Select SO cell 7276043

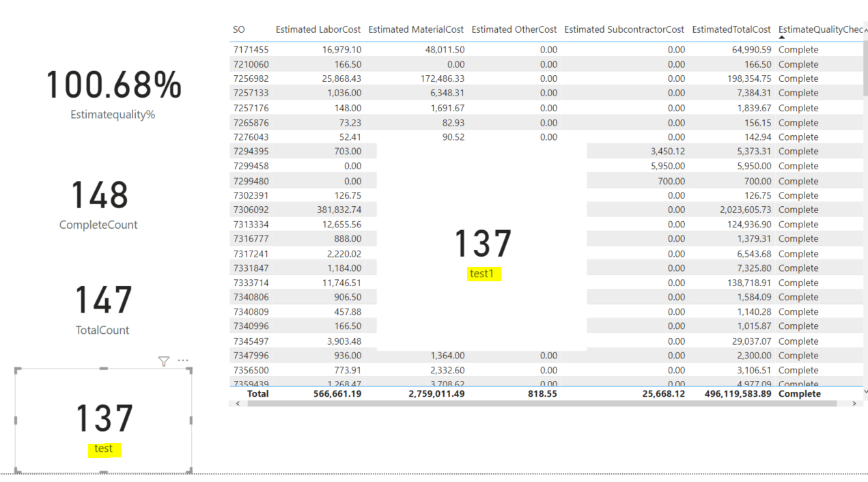(251, 137)
